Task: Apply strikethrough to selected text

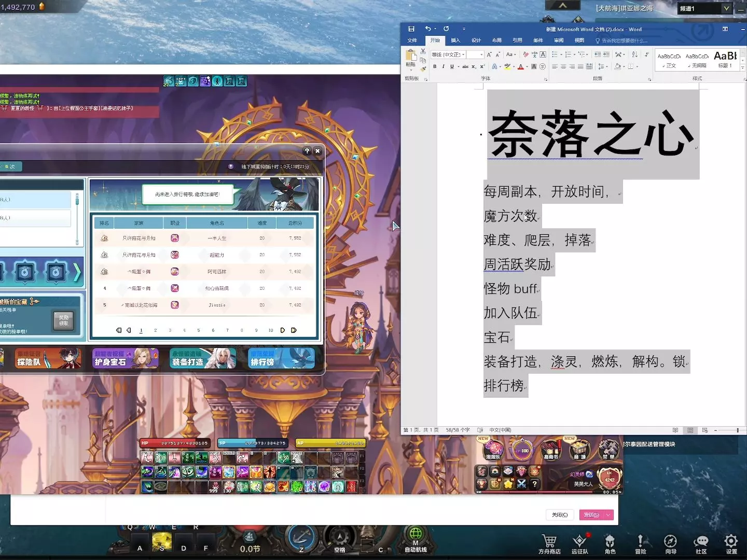Action: [465, 66]
